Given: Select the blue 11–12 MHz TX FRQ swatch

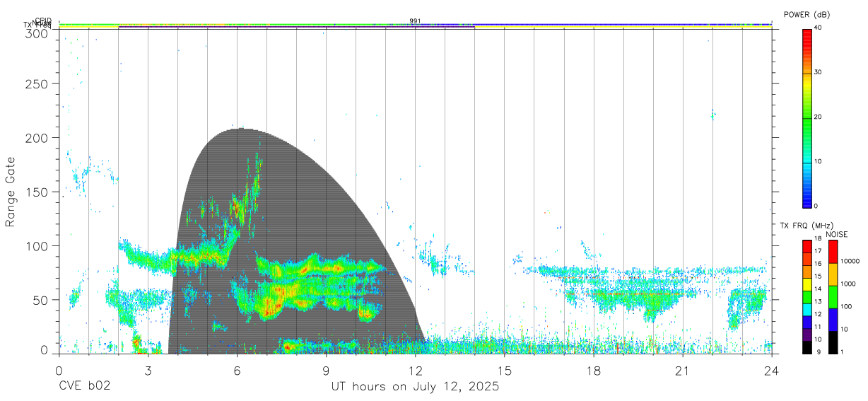Looking at the screenshot, I should (x=807, y=322).
